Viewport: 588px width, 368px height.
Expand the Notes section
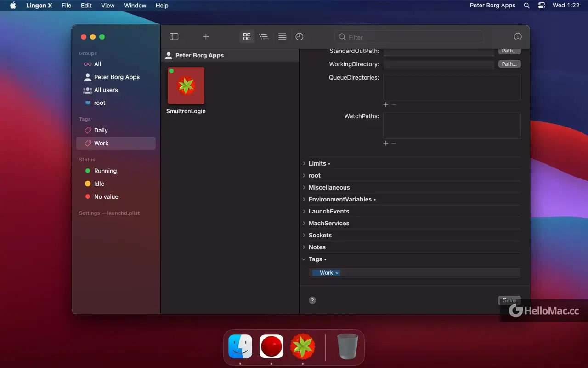(304, 247)
